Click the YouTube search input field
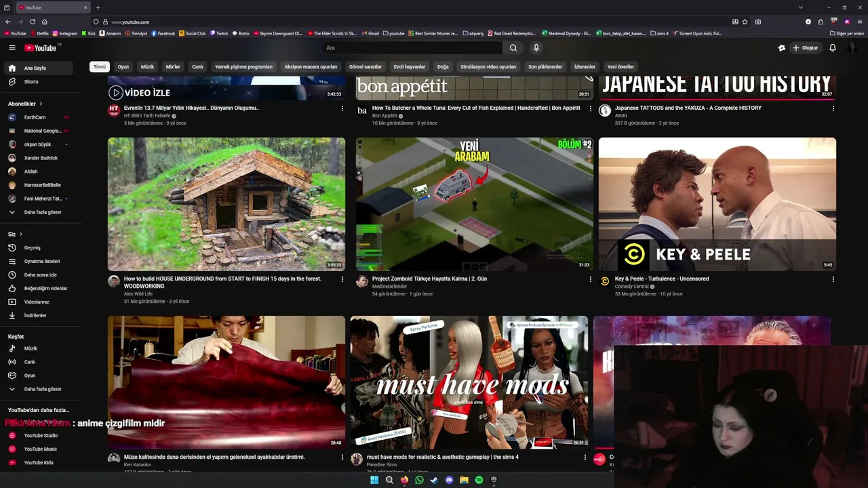Image resolution: width=868 pixels, height=488 pixels. [412, 48]
